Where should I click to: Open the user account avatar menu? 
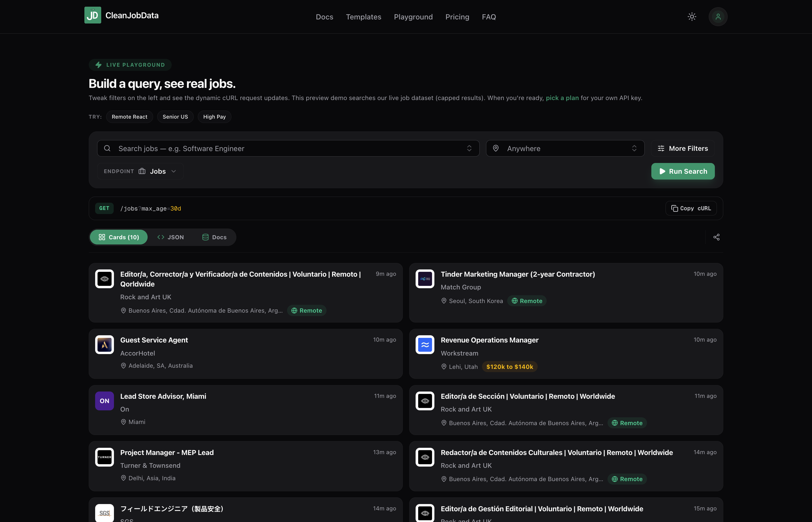click(718, 17)
